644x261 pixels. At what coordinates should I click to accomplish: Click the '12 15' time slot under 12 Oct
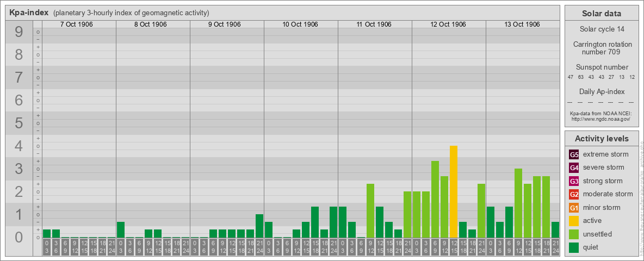coord(454,247)
